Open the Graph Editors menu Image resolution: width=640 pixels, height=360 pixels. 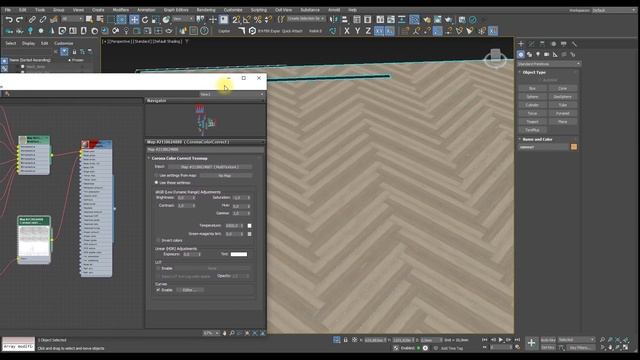[176, 10]
